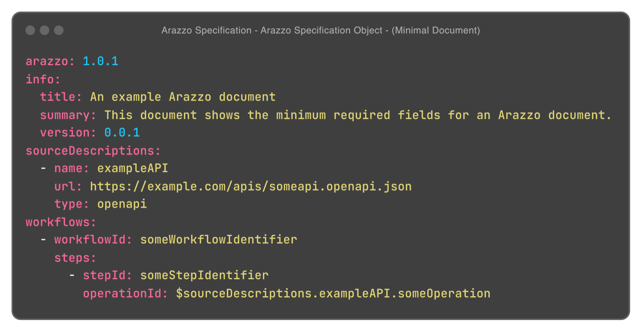Click the 'workflowId:' key
Image resolution: width=644 pixels, height=333 pixels.
pyautogui.click(x=94, y=239)
